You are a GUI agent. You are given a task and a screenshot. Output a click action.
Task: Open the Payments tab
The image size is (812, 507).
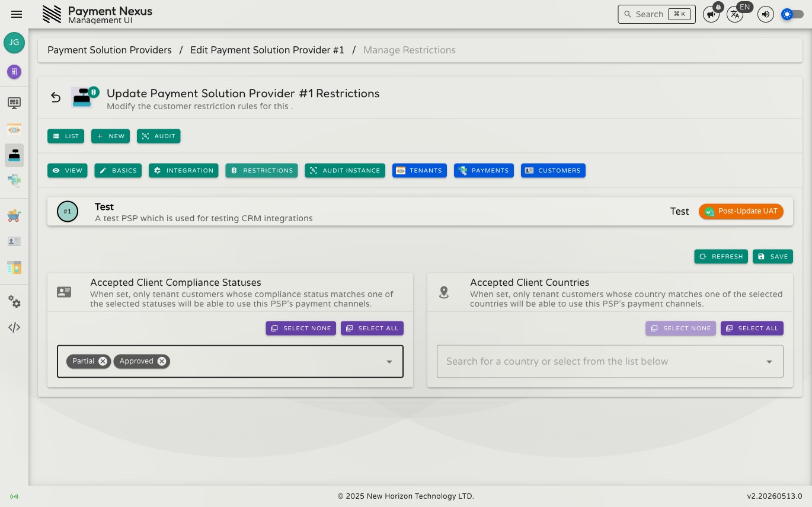click(x=484, y=170)
